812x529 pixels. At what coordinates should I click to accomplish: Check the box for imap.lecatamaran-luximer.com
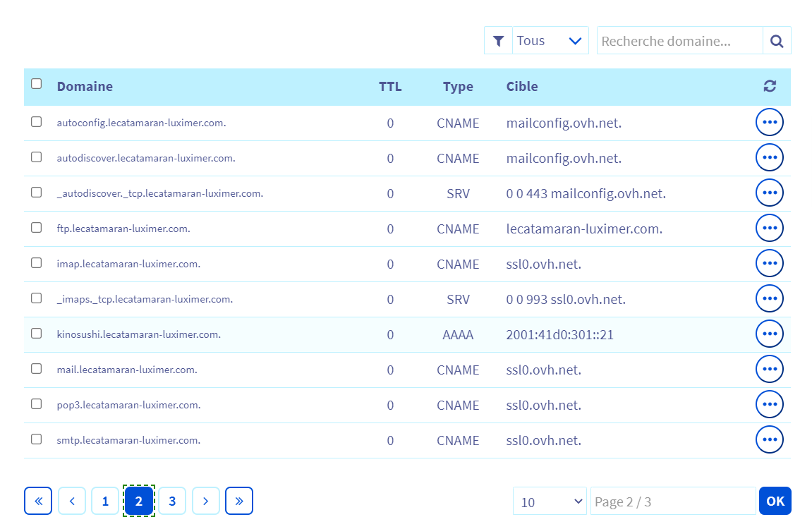point(37,263)
